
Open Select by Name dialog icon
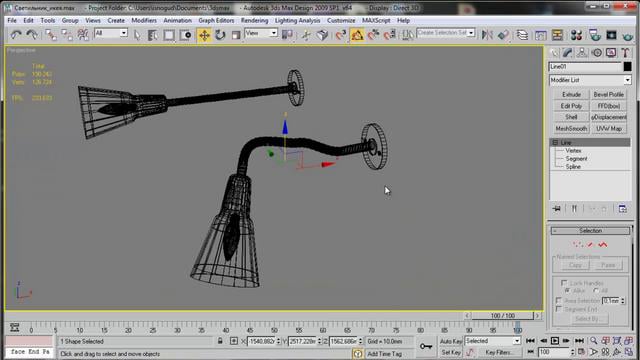tap(153, 35)
